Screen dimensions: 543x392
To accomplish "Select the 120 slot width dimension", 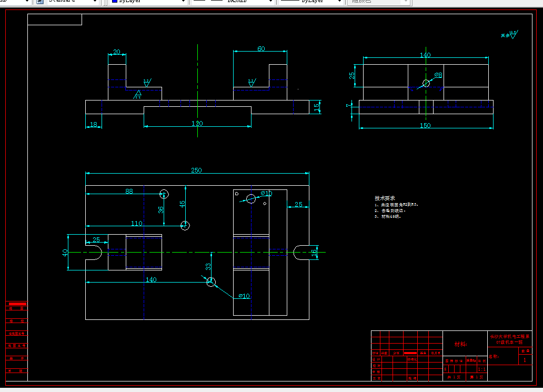I will point(197,123).
